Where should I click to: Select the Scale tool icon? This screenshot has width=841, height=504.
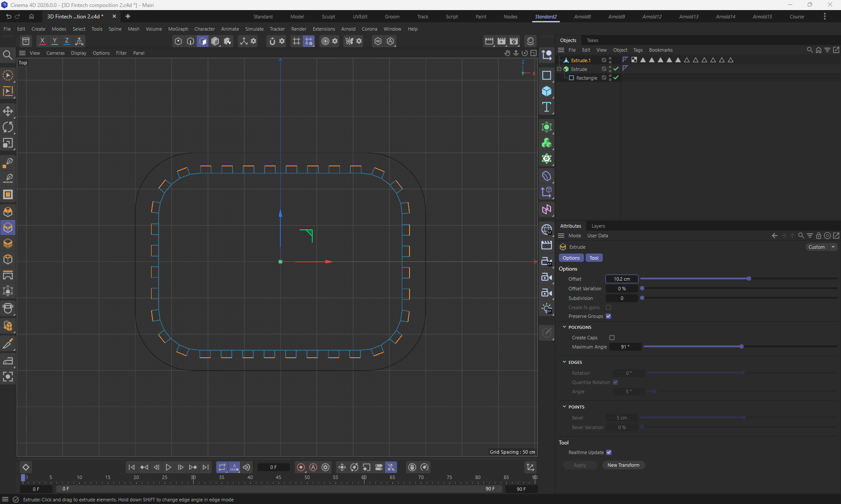pos(8,143)
